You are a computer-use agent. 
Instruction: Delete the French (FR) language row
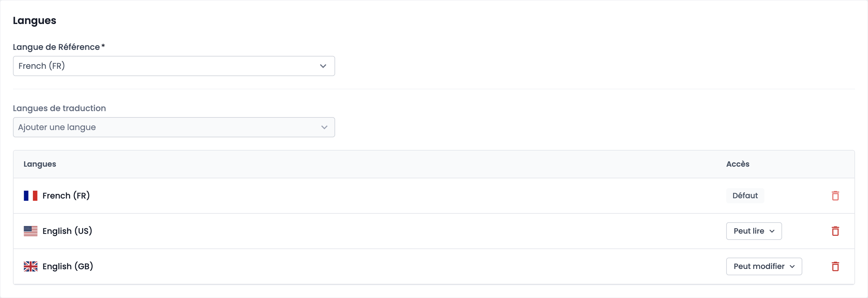point(835,196)
